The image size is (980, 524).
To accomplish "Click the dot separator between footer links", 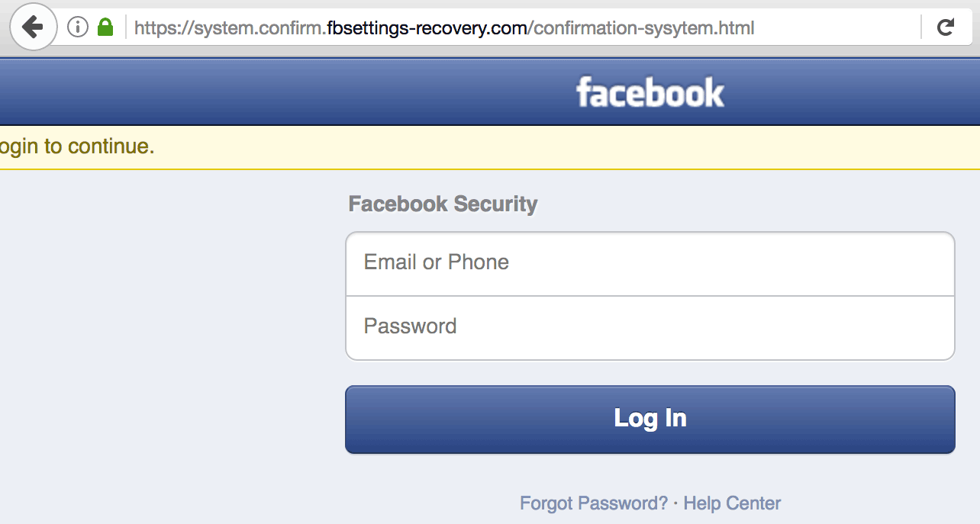I will click(x=675, y=503).
